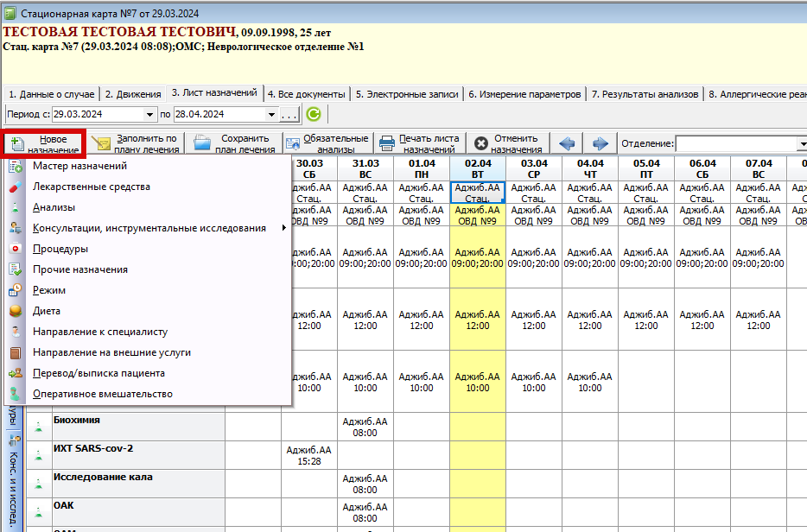
Task: Open the Результаты анализов tab
Action: click(645, 94)
